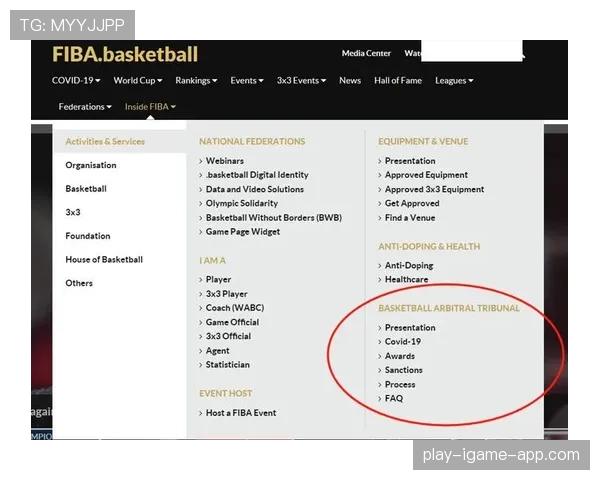
Task: Open Covid-19 under Basketball Arbitral Tribunal
Action: (403, 341)
